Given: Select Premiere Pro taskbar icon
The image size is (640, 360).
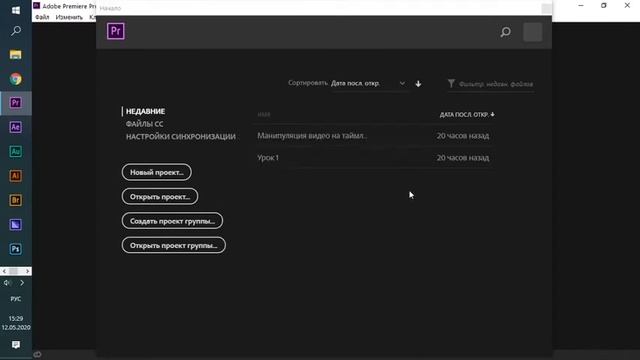Looking at the screenshot, I should [x=16, y=103].
